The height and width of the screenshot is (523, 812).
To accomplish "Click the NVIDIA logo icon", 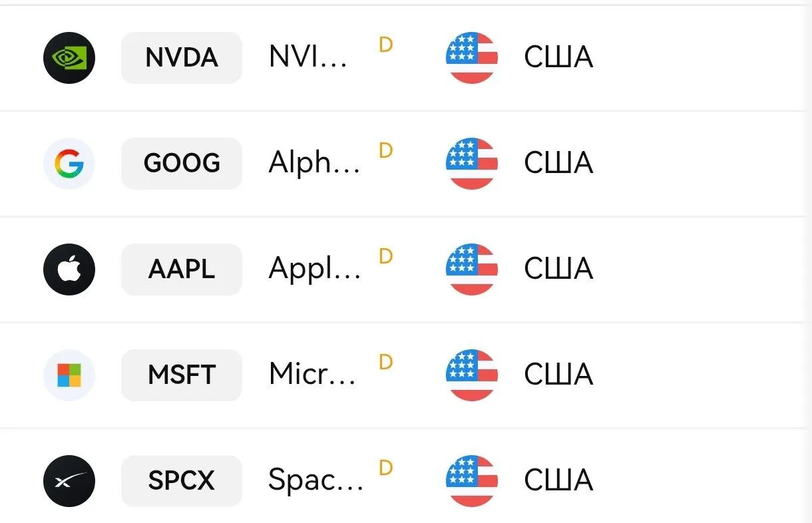I will pyautogui.click(x=69, y=58).
